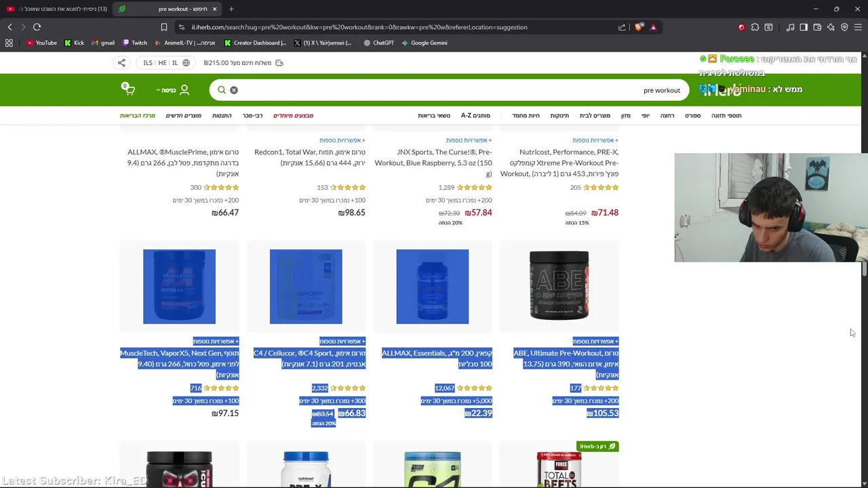Switch to the YouTube tab
Viewport: 868px width, 488px height.
click(x=57, y=9)
